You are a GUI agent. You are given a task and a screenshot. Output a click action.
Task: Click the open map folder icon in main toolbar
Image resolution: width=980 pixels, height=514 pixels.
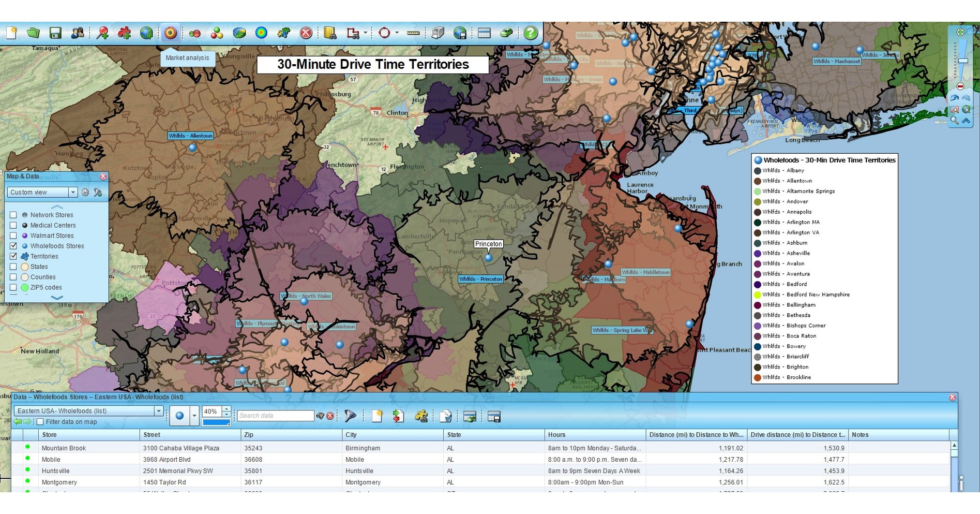click(32, 32)
